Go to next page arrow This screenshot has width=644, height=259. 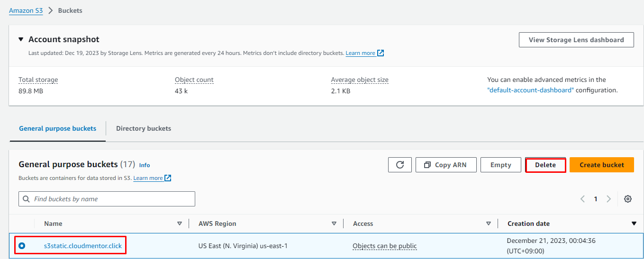coord(609,199)
